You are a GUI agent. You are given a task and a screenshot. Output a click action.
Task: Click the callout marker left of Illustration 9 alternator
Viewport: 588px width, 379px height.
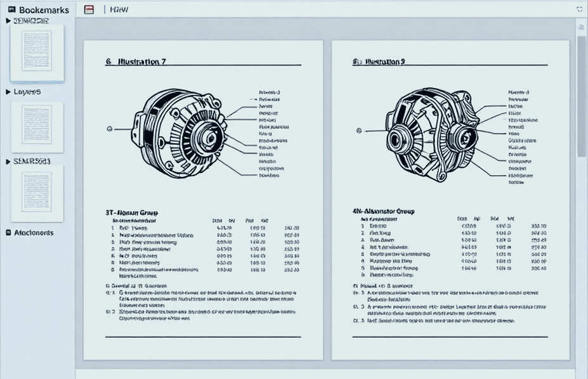pyautogui.click(x=359, y=131)
